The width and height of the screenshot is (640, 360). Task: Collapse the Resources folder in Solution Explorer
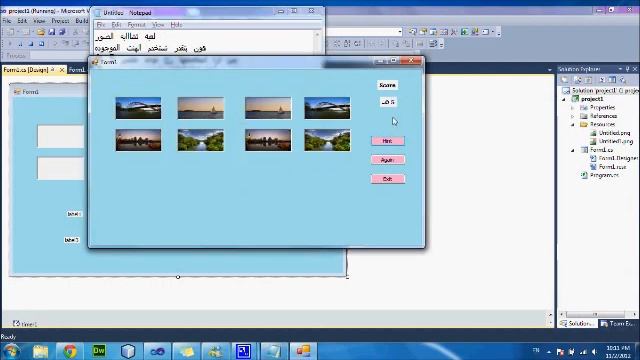[x=573, y=124]
